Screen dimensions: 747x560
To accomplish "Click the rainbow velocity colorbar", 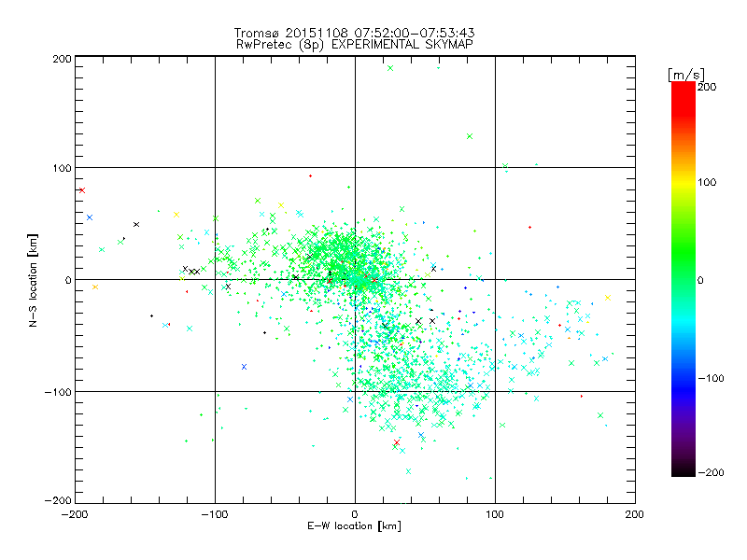I will pos(684,279).
